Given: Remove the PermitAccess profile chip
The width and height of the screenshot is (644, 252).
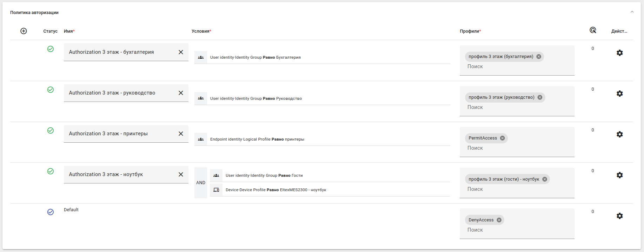Looking at the screenshot, I should click(x=502, y=138).
